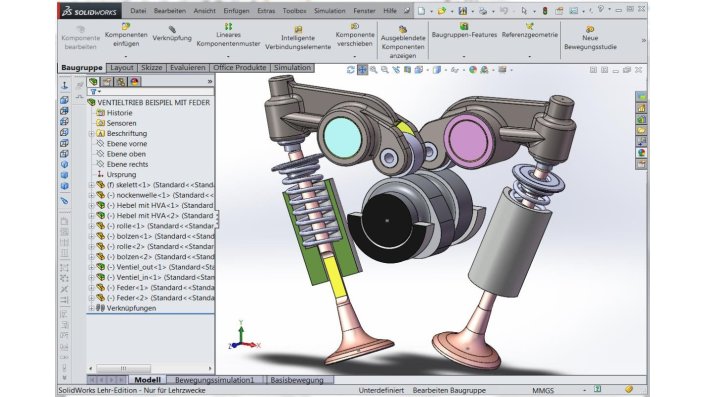Open Baugruppen-Features tool
The height and width of the screenshot is (397, 705).
pyautogui.click(x=464, y=31)
